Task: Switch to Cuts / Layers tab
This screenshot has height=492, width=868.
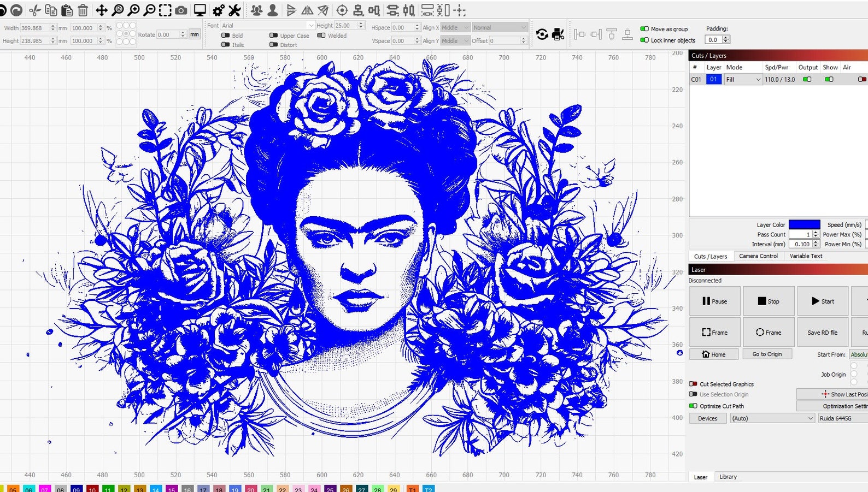Action: tap(711, 256)
